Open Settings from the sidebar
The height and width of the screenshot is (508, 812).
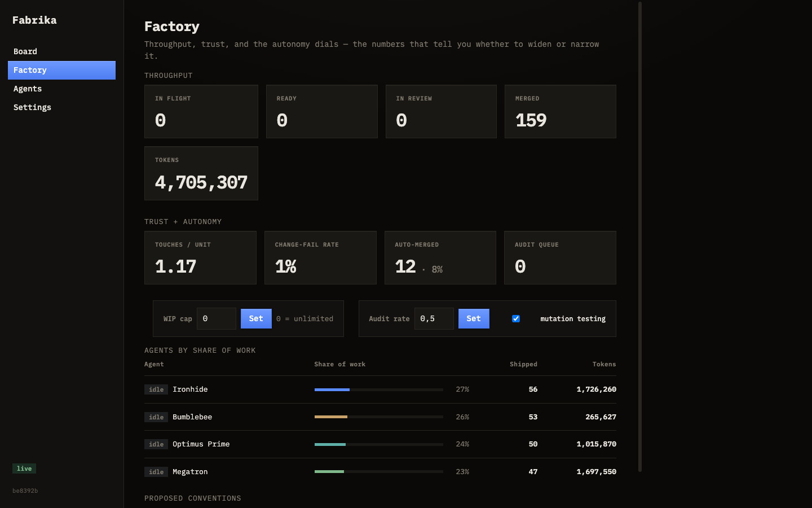pos(61,107)
